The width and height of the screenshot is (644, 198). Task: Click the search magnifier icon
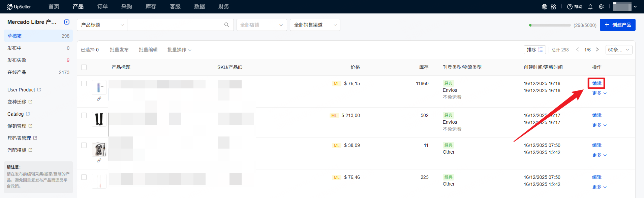click(227, 25)
